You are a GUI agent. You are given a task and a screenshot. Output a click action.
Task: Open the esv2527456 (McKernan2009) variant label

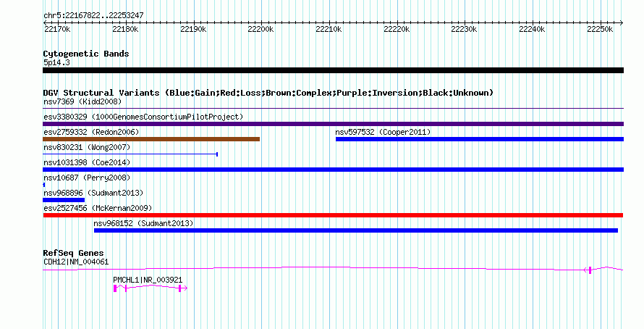[x=98, y=208]
